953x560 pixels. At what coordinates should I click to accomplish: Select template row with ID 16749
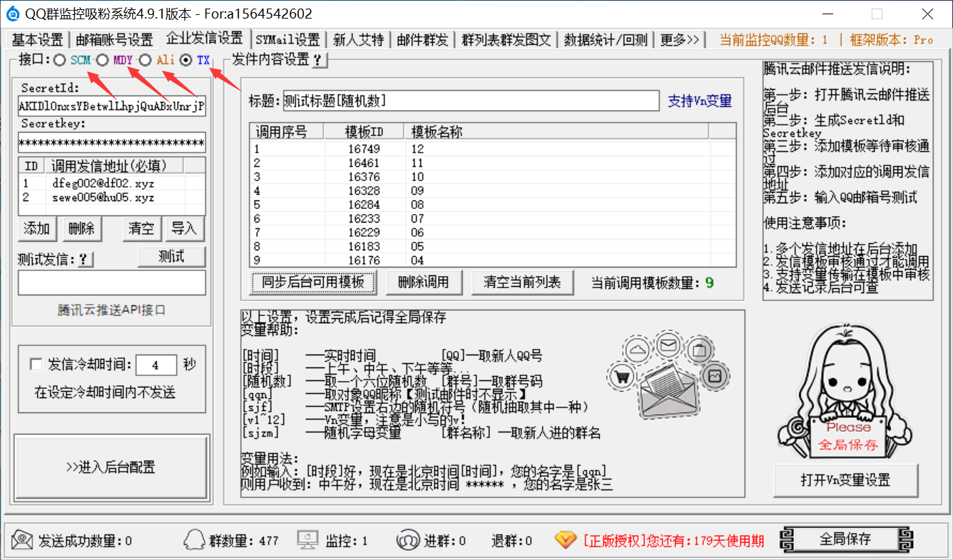492,149
